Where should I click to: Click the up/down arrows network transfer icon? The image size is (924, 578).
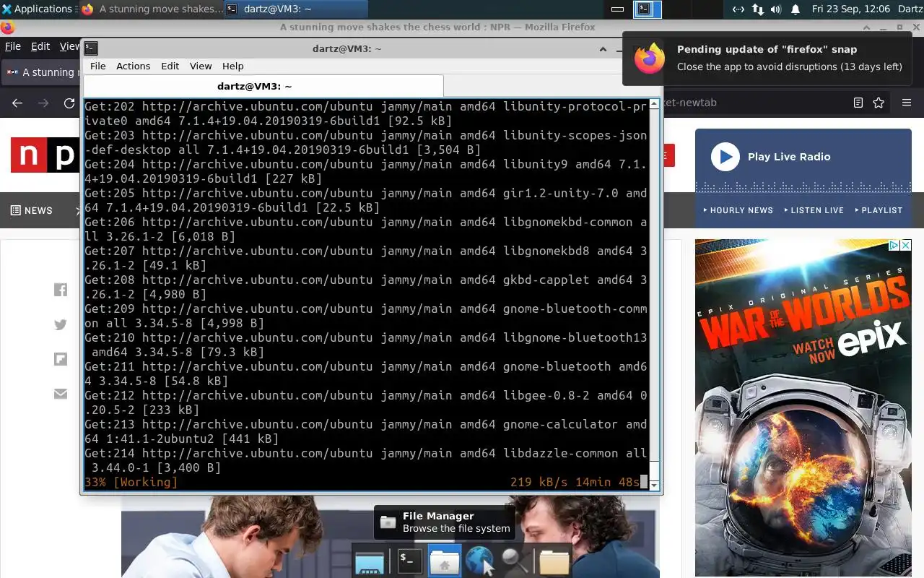click(757, 9)
